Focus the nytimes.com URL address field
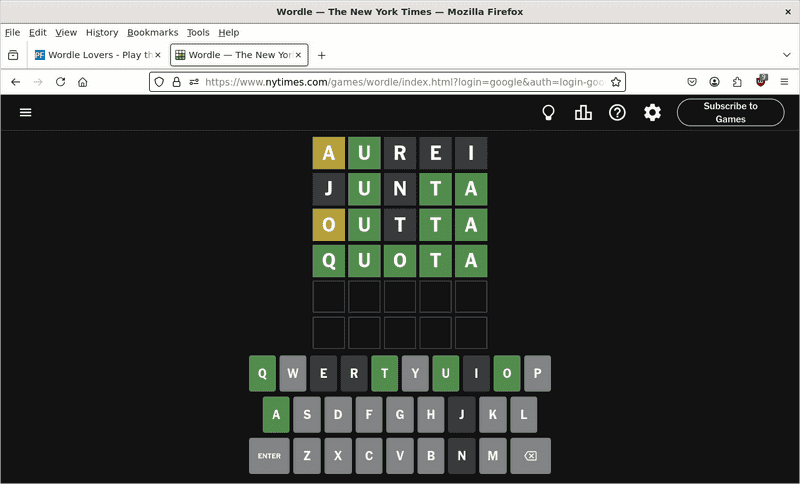Image resolution: width=800 pixels, height=484 pixels. [405, 82]
